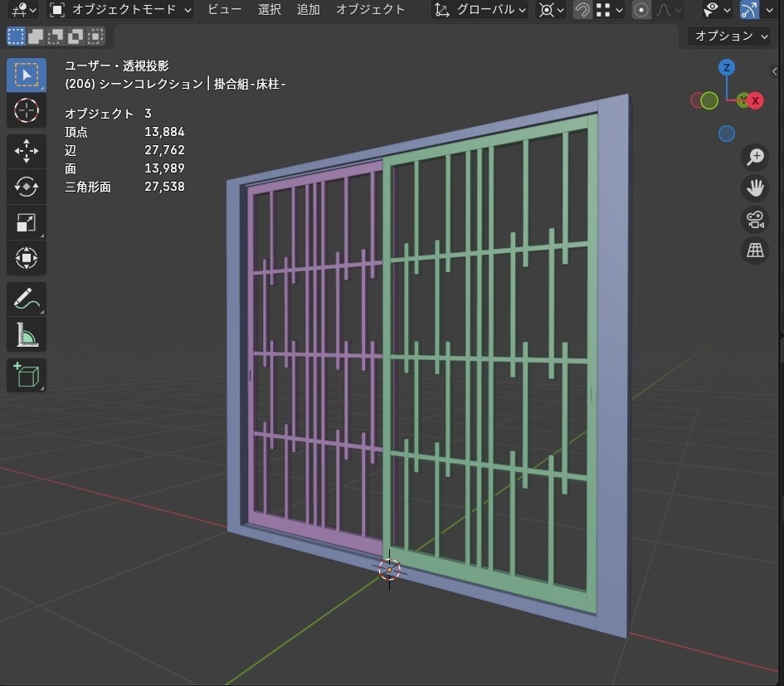The image size is (784, 686).
Task: Expand the sidebar arrow at right edge
Action: [x=775, y=71]
